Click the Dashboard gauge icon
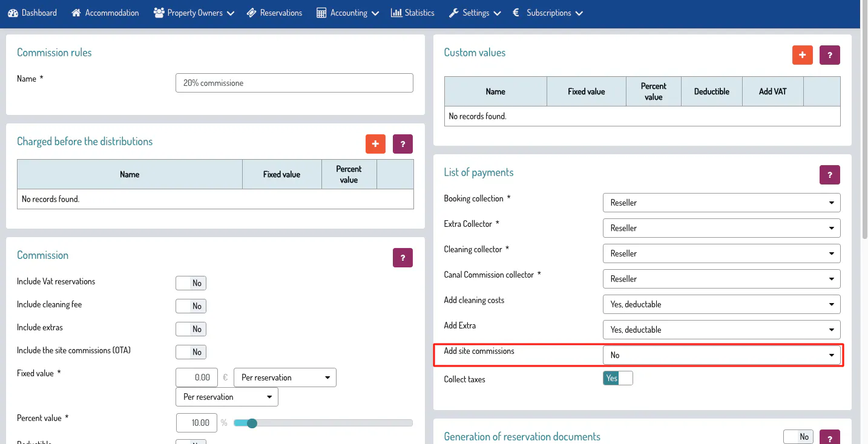868x444 pixels. click(x=13, y=13)
